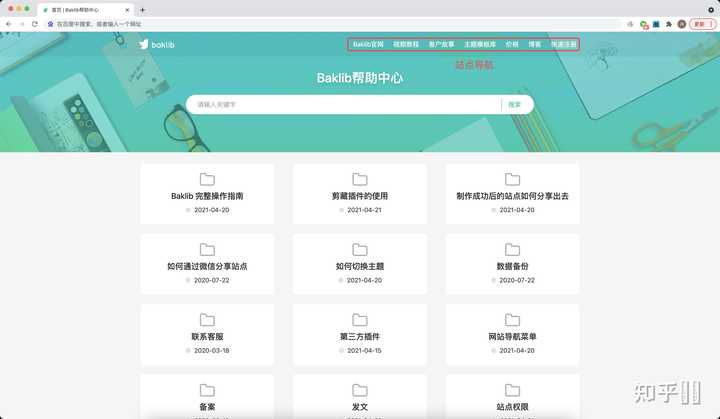Viewport: 720px width, 419px height.
Task: Open the 客户故事 navigation item
Action: coord(441,45)
